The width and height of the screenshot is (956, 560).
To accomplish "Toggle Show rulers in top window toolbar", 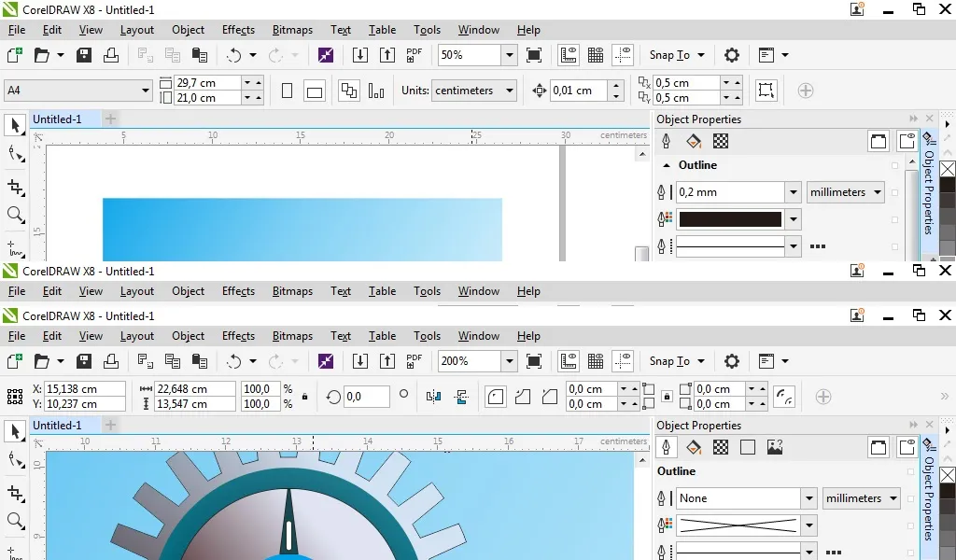I will (x=569, y=55).
